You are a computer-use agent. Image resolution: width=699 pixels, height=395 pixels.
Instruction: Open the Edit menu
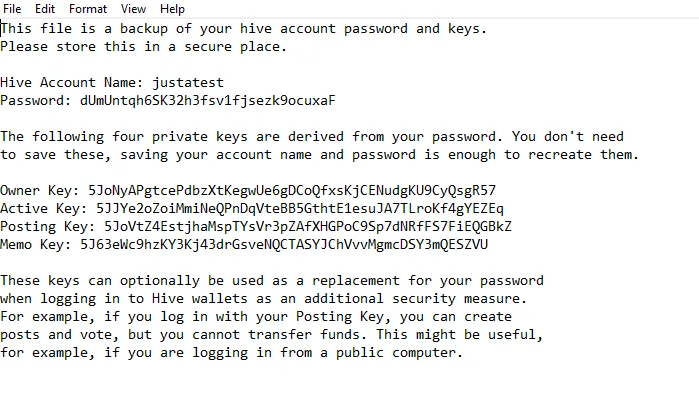coord(45,9)
